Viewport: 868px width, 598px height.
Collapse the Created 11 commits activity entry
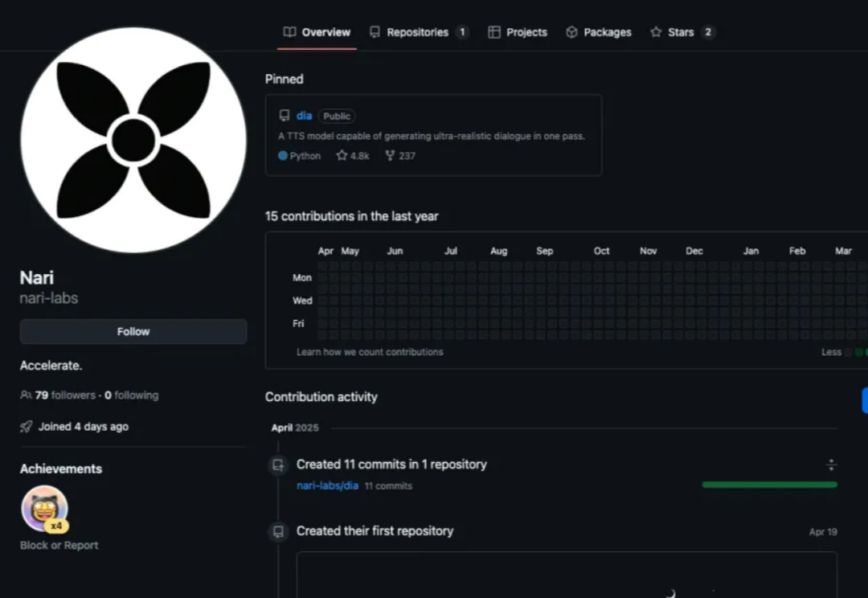831,465
